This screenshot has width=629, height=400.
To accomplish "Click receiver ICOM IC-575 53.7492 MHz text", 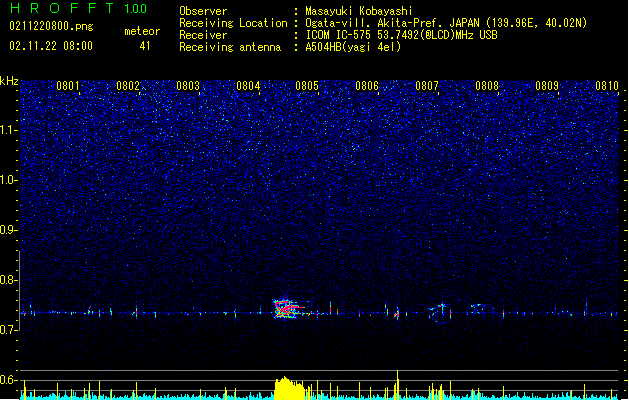I will coord(402,35).
